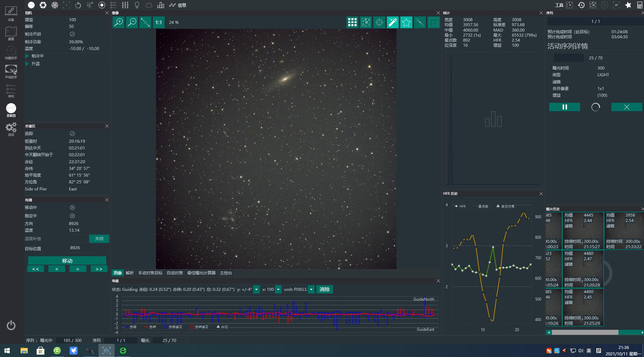
Task: Toggle the Bahtinov analyzer icon
Action: [x=419, y=23]
